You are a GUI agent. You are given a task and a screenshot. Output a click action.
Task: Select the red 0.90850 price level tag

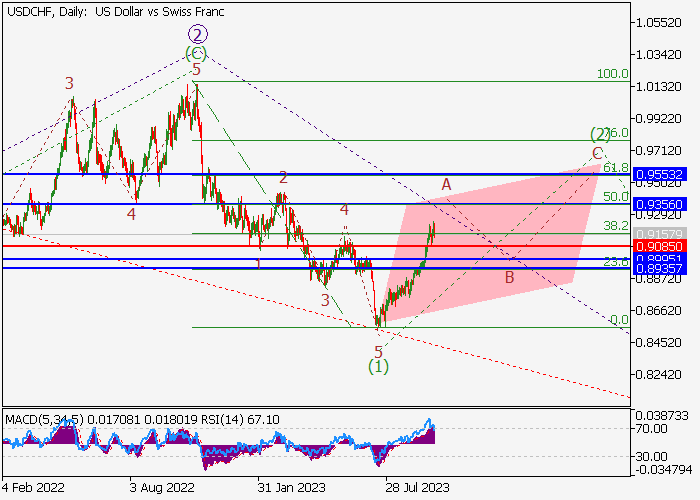click(x=664, y=245)
